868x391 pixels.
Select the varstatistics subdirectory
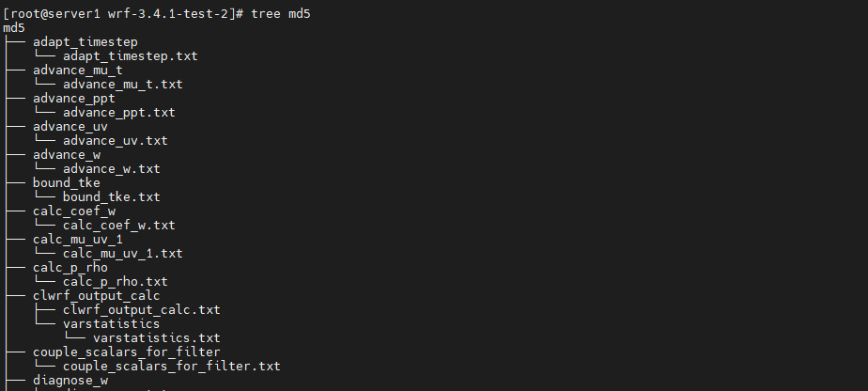[111, 324]
